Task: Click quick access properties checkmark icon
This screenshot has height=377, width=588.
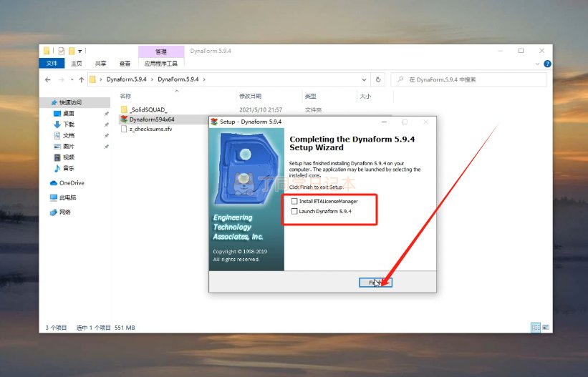Action: 62,51
